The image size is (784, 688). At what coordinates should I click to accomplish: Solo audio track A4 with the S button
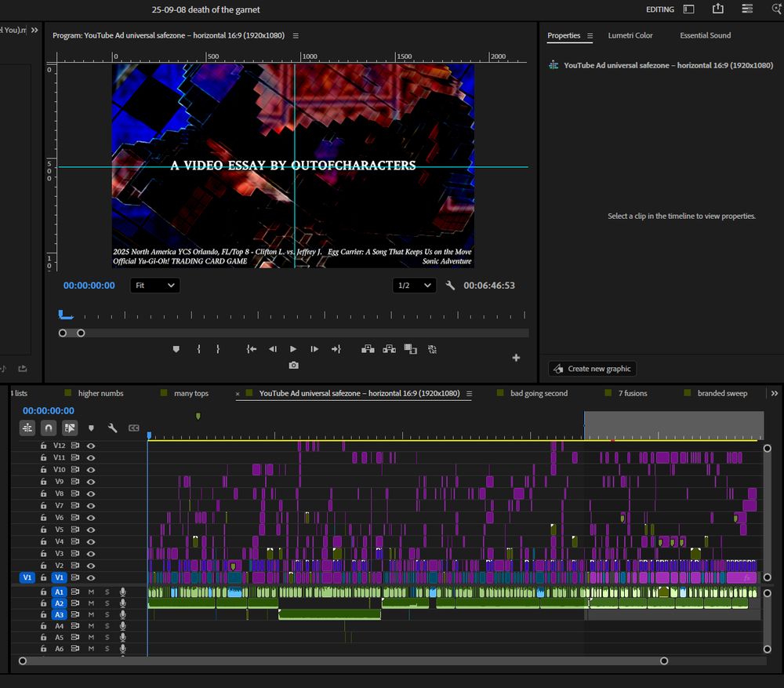(107, 625)
